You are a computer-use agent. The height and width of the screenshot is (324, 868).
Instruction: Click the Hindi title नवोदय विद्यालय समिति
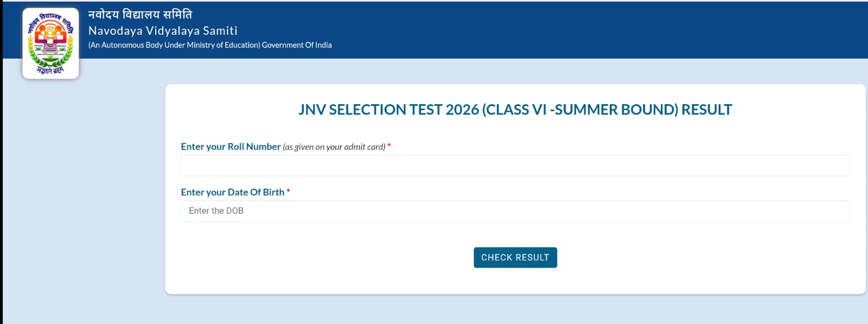click(140, 14)
